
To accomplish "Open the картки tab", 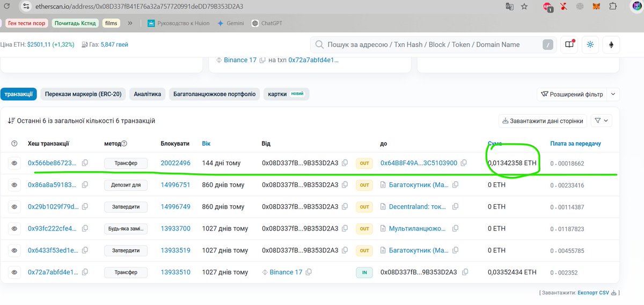I will pyautogui.click(x=286, y=94).
